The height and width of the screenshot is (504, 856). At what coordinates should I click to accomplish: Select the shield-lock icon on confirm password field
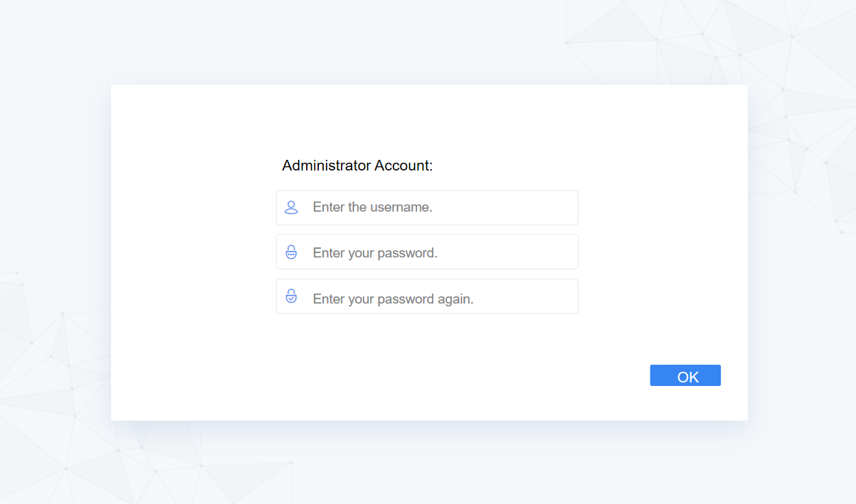[x=291, y=296]
